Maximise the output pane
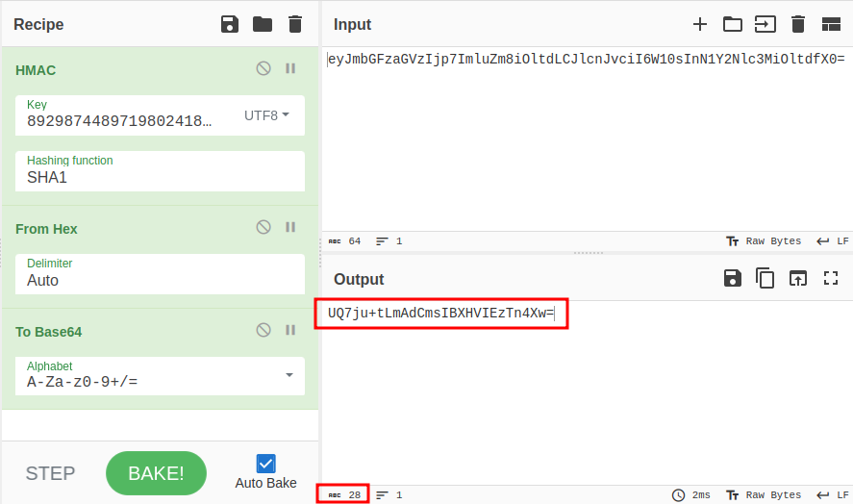The width and height of the screenshot is (853, 504). pos(831,279)
